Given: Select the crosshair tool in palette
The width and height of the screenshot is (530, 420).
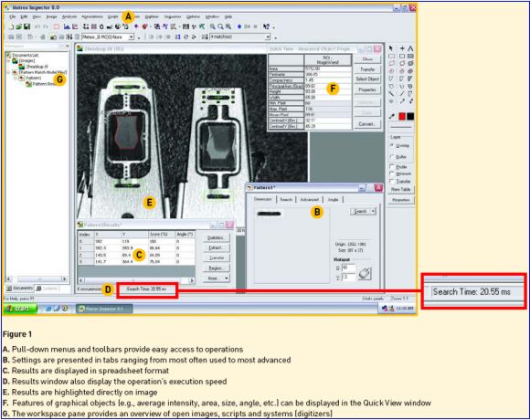Looking at the screenshot, I should pos(402,48).
